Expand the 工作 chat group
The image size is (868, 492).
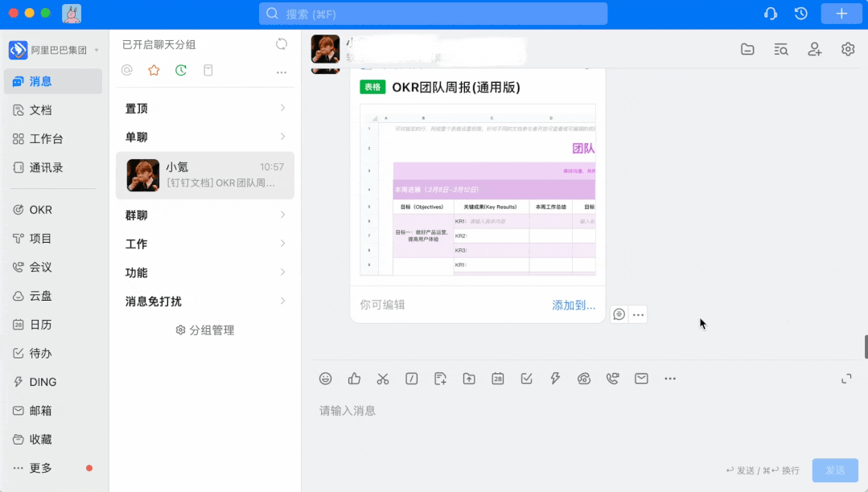(x=205, y=244)
